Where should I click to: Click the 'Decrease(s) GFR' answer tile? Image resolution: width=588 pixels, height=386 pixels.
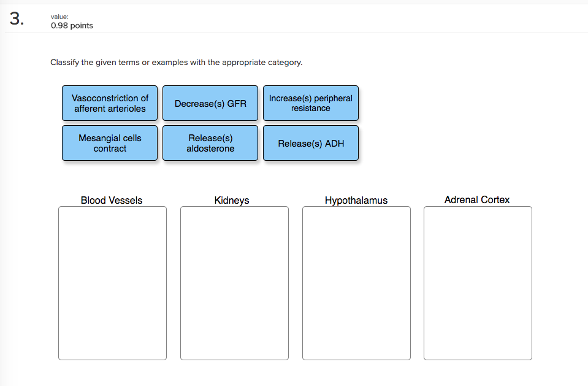[210, 103]
